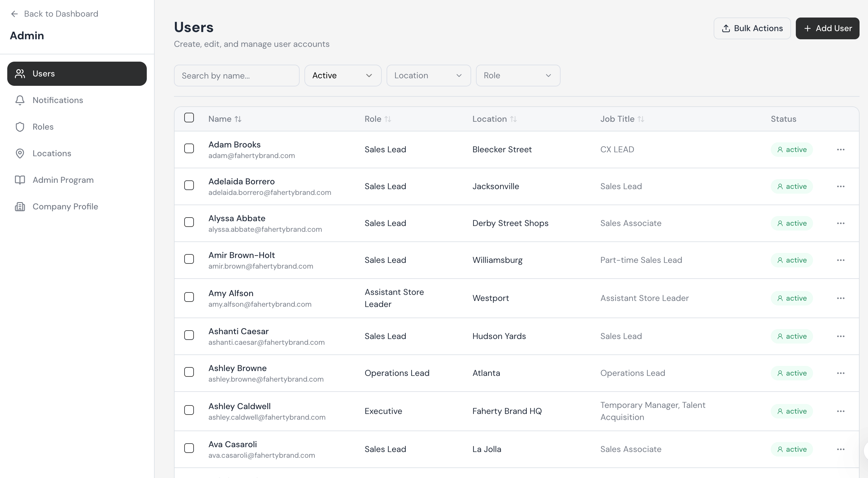
Task: Select the Alyssa Abbate row checkbox
Action: pyautogui.click(x=189, y=222)
